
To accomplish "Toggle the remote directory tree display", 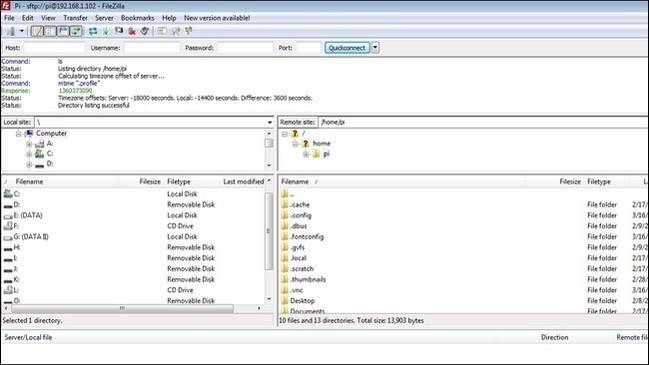I will pyautogui.click(x=63, y=31).
